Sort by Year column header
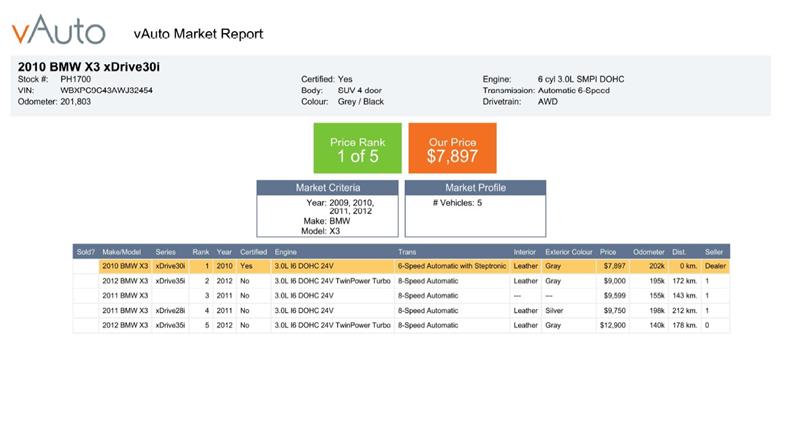 pyautogui.click(x=224, y=252)
